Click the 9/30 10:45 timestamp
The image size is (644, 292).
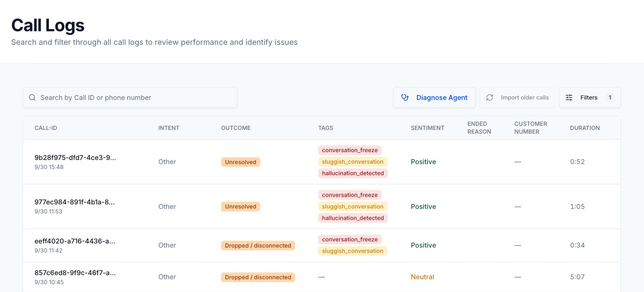[49, 282]
